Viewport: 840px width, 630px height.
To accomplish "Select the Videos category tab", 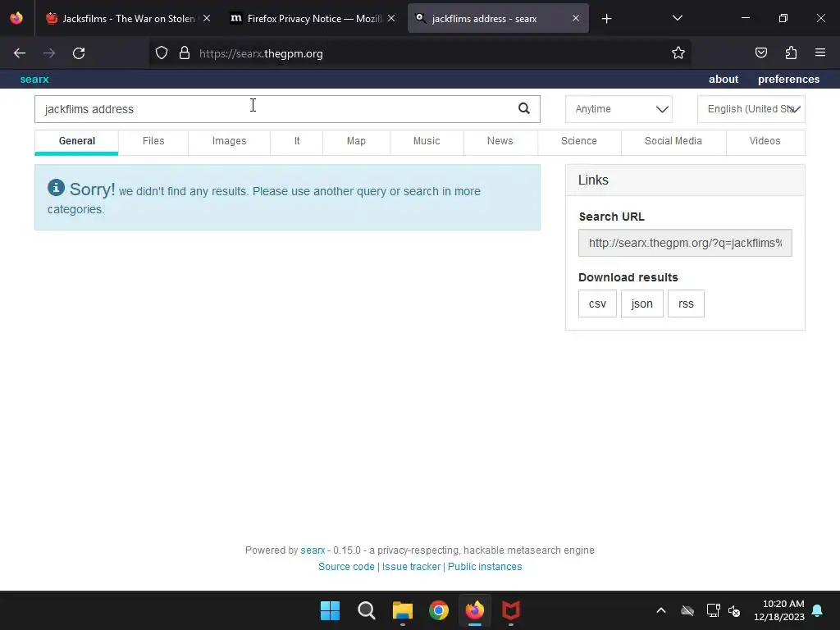I will pyautogui.click(x=765, y=141).
